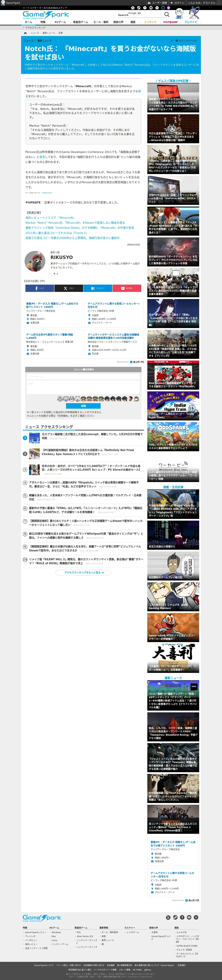Click the ranking item 3 thumbnail about 1,600円以下 sale
This screenshot has height=980, width=222.
point(34,469)
